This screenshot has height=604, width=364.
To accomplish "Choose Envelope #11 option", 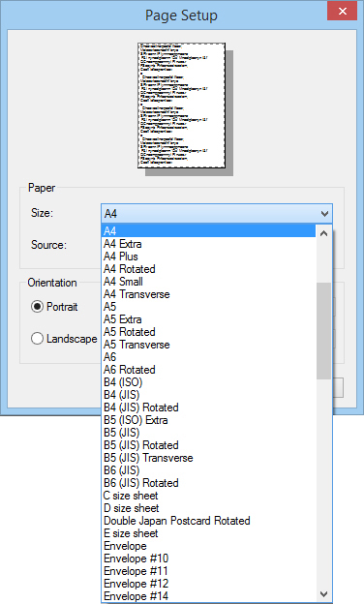I will click(208, 571).
